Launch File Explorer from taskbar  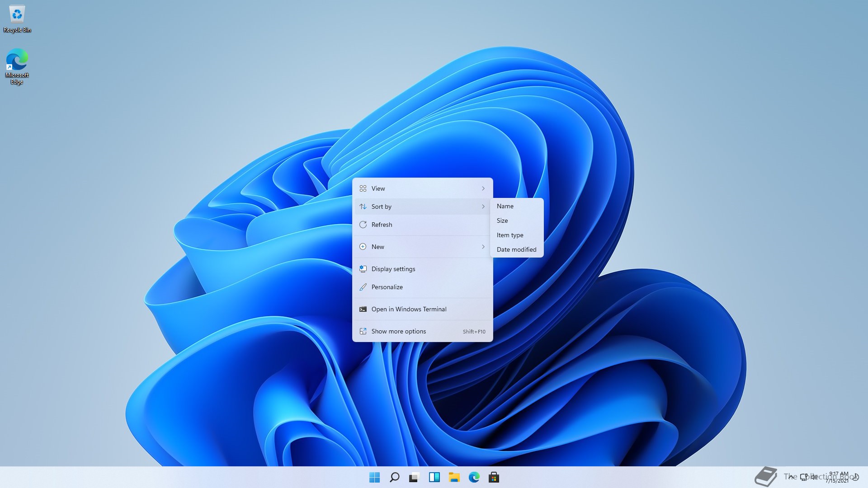(454, 477)
